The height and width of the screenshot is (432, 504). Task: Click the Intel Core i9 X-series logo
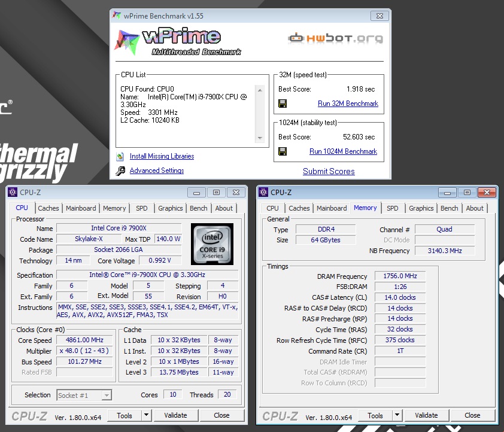[212, 244]
